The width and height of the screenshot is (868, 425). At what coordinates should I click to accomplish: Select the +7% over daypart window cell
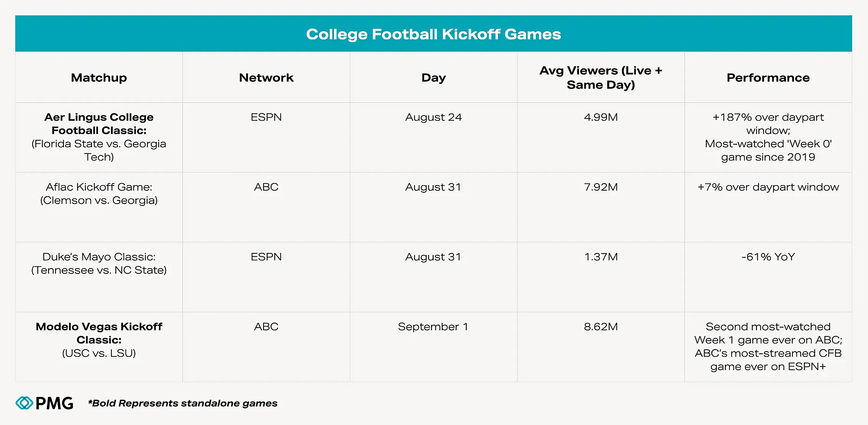click(768, 187)
